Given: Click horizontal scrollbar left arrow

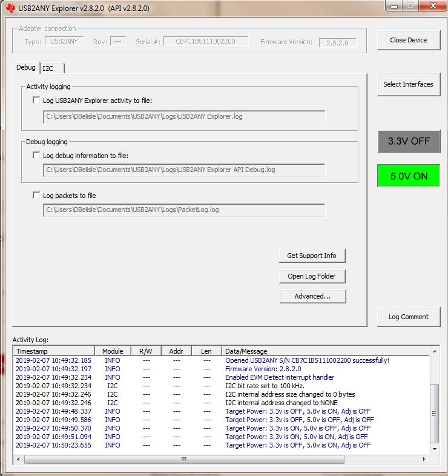Looking at the screenshot, I should [x=18, y=459].
